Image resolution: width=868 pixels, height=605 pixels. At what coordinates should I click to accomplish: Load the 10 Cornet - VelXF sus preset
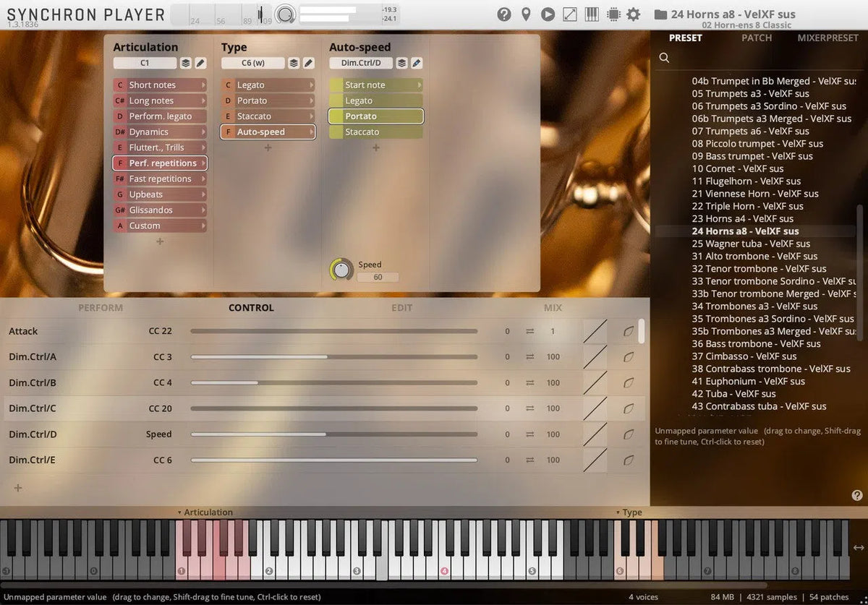tap(737, 168)
